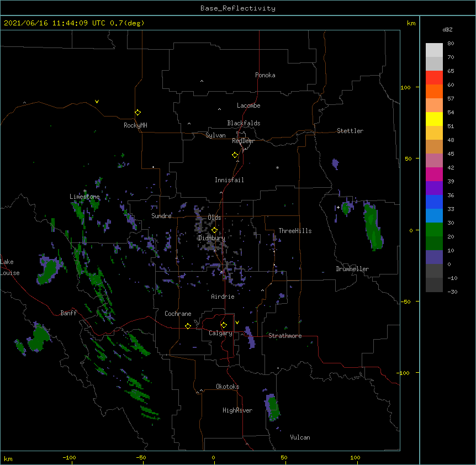Select the yellow diamond marker south of RedDeer
The height and width of the screenshot is (465, 476).
pyautogui.click(x=235, y=155)
